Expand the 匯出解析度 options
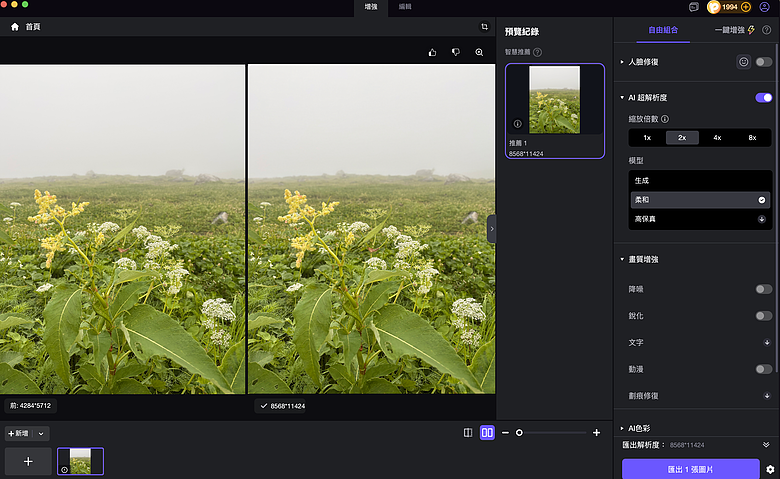Image resolution: width=780 pixels, height=479 pixels. tap(766, 445)
